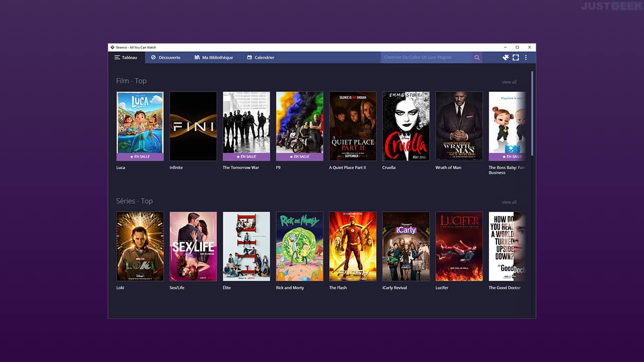Screen dimensions: 644x362
Task: Click the 'Cruella' title text
Action: (x=389, y=167)
